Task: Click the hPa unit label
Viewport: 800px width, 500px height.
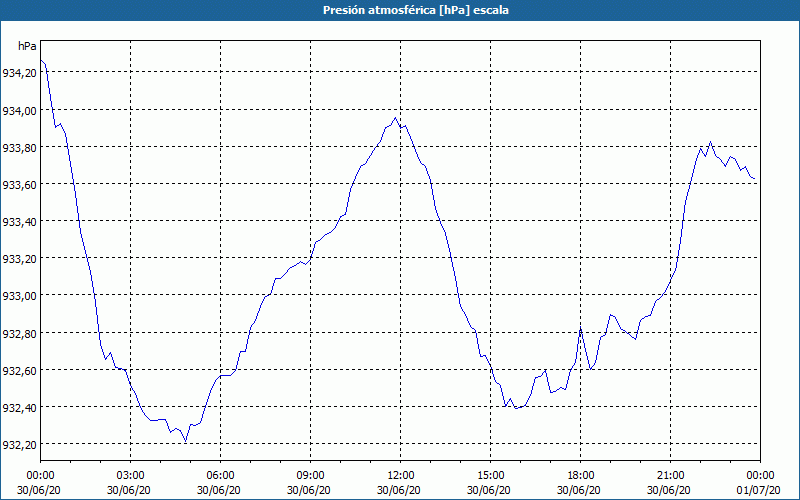Action: pyautogui.click(x=27, y=46)
